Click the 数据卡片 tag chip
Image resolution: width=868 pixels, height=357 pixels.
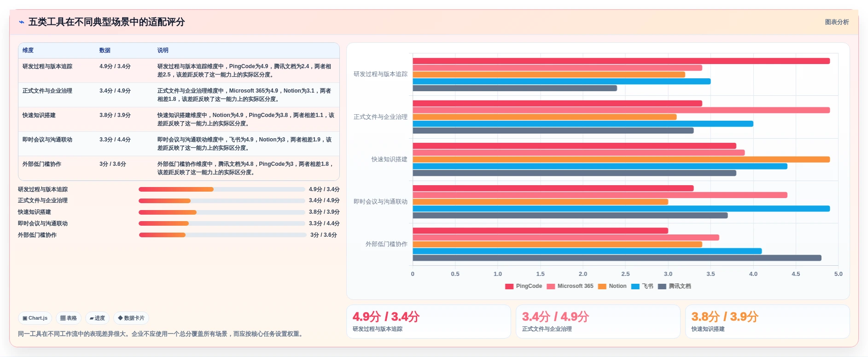(x=131, y=318)
